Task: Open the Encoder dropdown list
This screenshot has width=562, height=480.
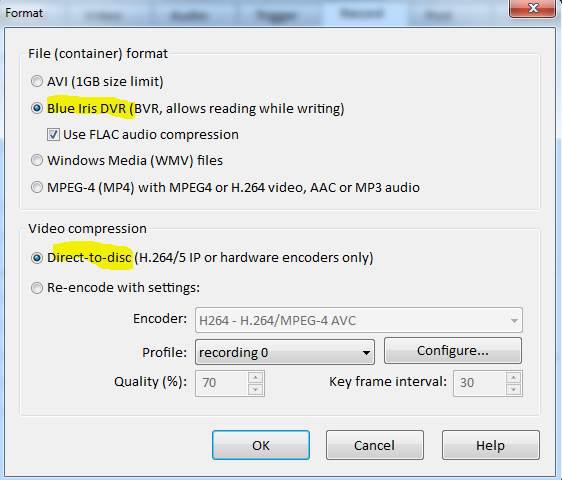Action: [x=359, y=320]
